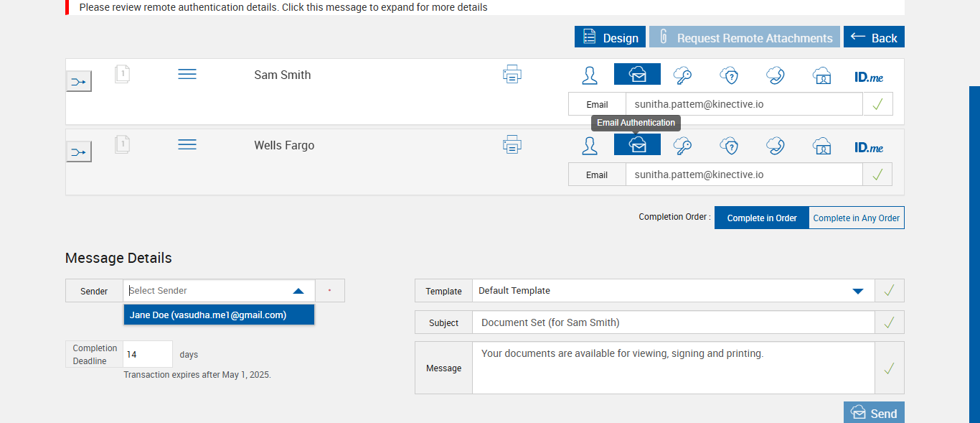This screenshot has height=423, width=980.
Task: Expand the remote authentication review message
Action: (x=283, y=7)
